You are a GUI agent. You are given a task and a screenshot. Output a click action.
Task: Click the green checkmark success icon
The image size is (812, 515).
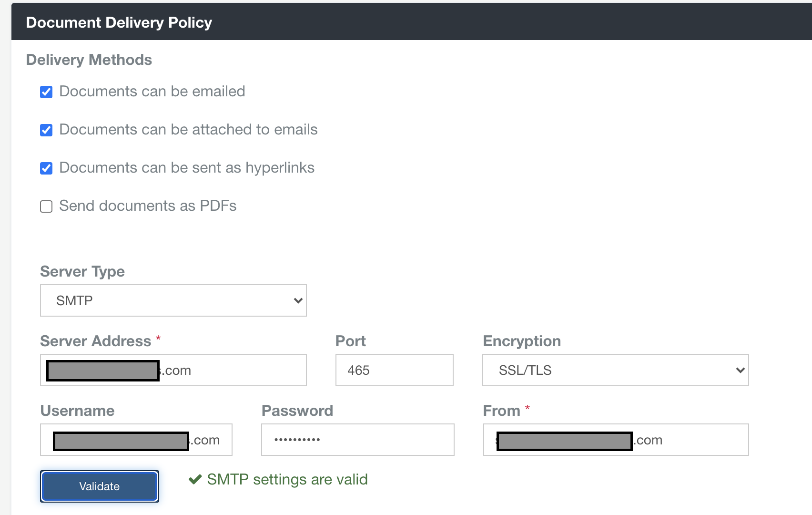[194, 480]
